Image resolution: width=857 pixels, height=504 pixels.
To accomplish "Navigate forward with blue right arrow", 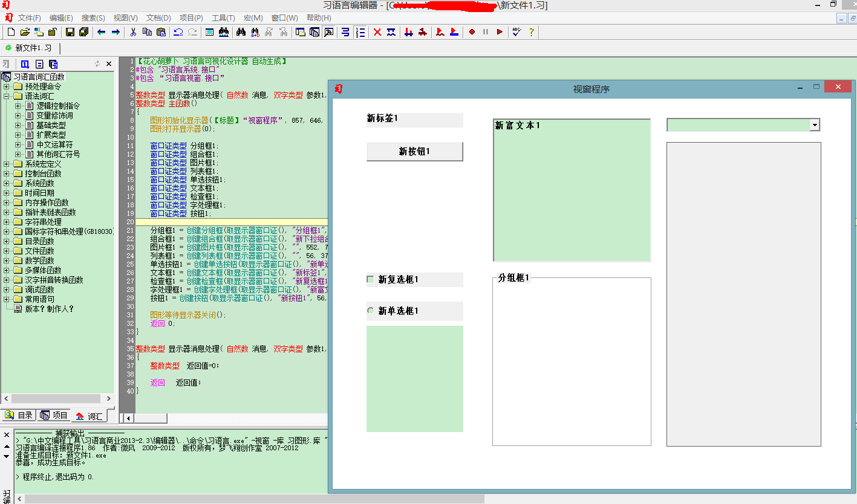I will [x=116, y=32].
